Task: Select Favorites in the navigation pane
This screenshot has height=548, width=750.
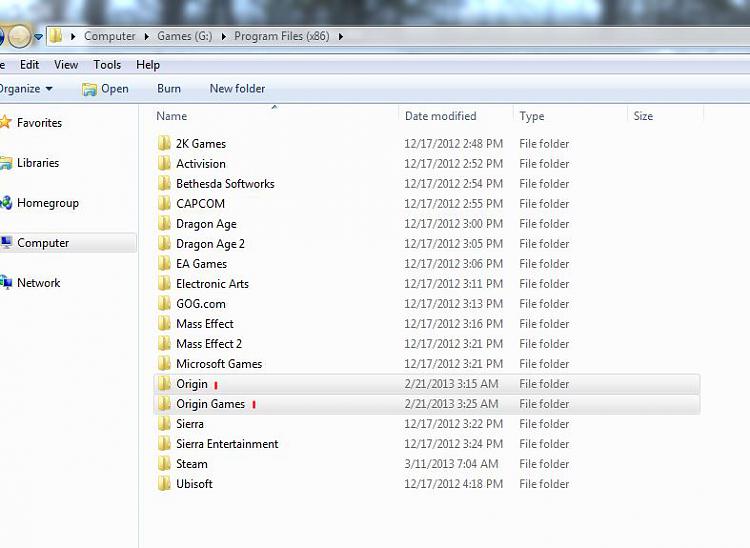Action: click(x=39, y=123)
